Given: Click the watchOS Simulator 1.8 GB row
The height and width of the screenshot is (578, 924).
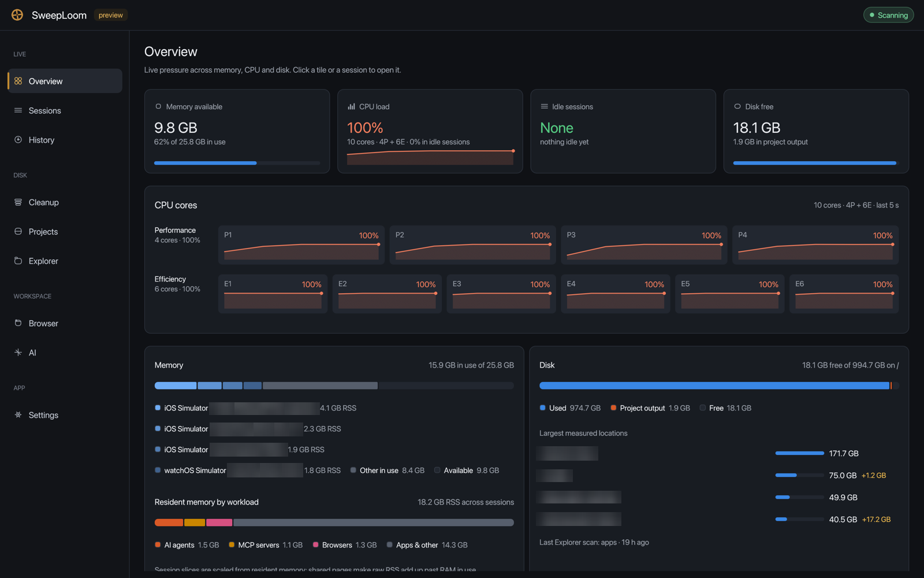Looking at the screenshot, I should pyautogui.click(x=248, y=470).
